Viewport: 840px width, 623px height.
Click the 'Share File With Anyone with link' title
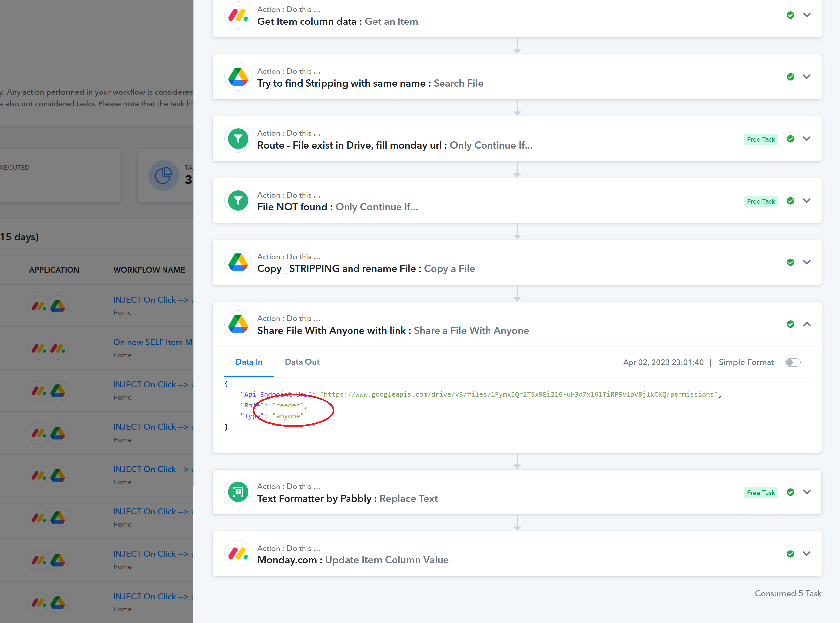(x=332, y=330)
